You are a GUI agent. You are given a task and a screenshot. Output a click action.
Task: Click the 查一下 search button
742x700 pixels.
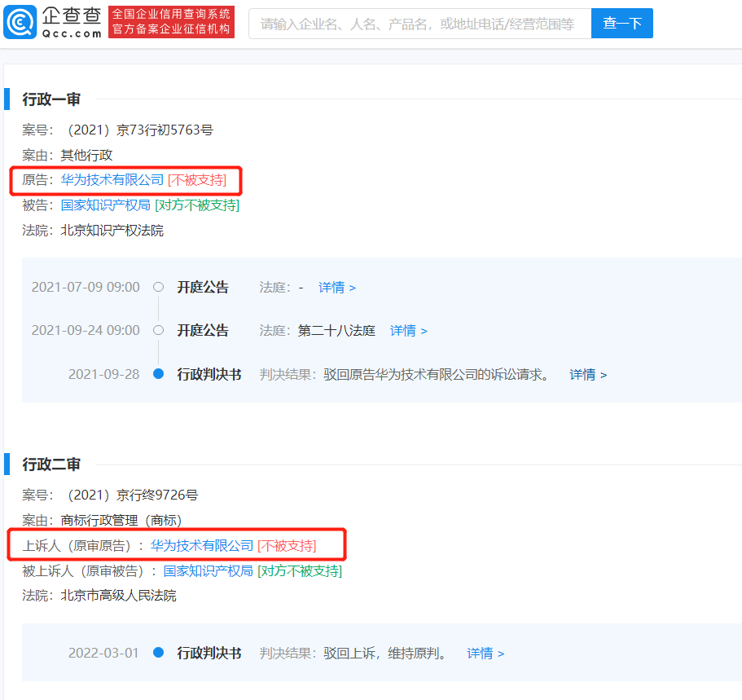(x=621, y=23)
